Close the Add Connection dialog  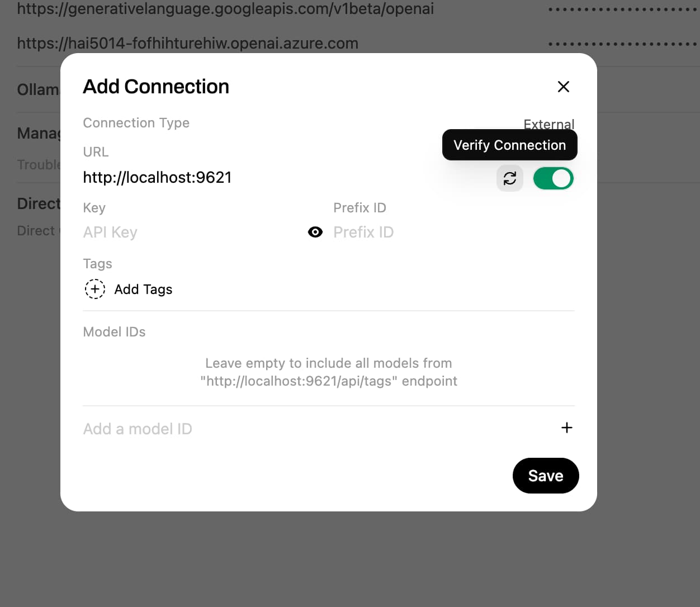pyautogui.click(x=563, y=87)
